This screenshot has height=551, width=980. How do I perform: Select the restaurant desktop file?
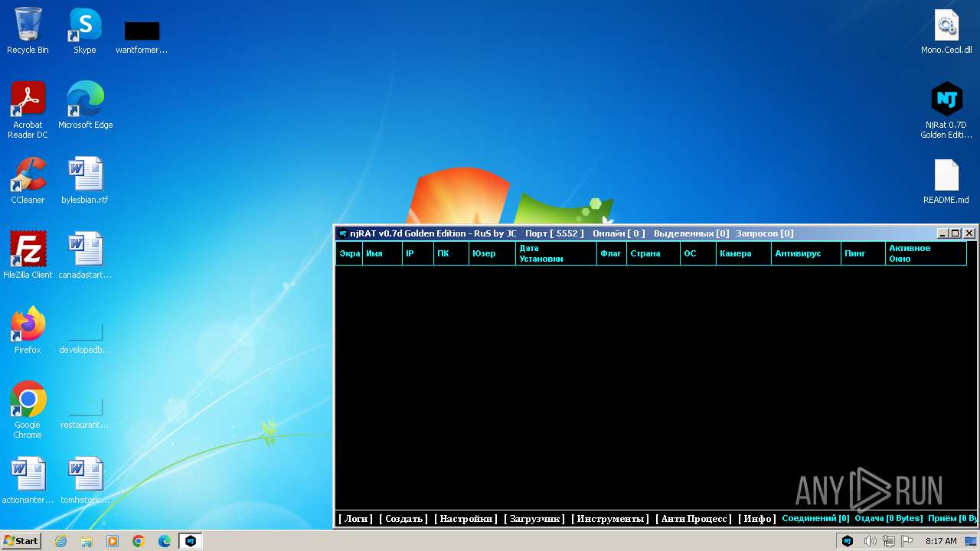click(85, 413)
